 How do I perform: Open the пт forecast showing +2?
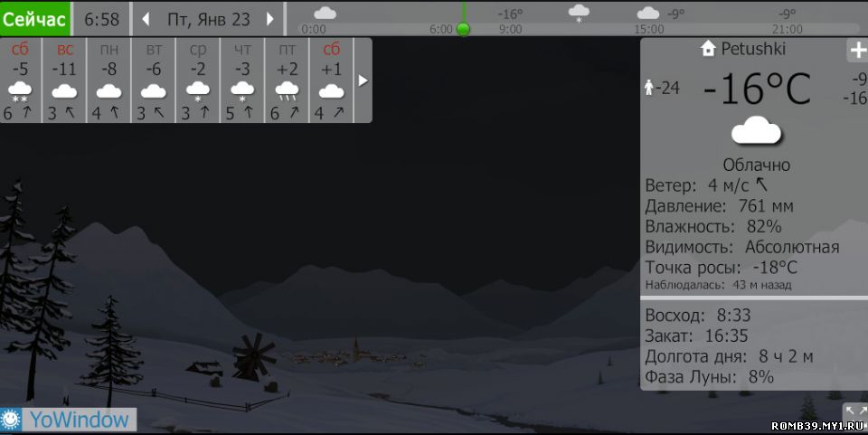287,80
